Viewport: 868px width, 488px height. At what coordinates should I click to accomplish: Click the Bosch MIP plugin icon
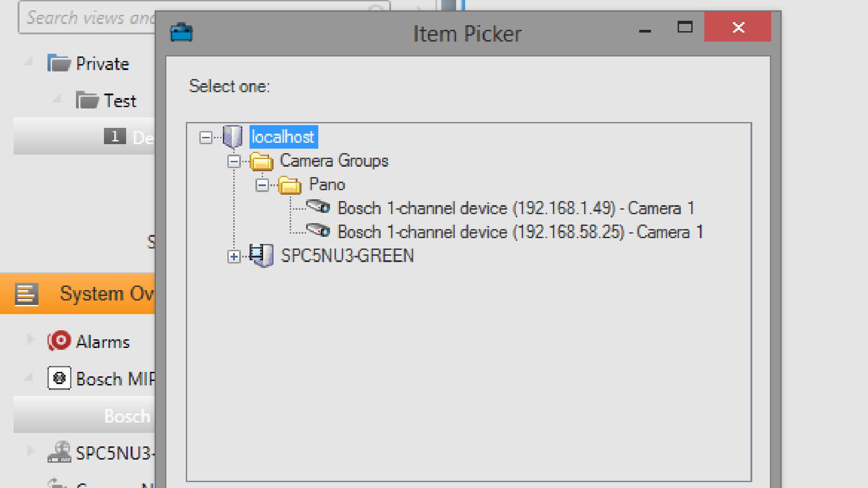(x=59, y=378)
